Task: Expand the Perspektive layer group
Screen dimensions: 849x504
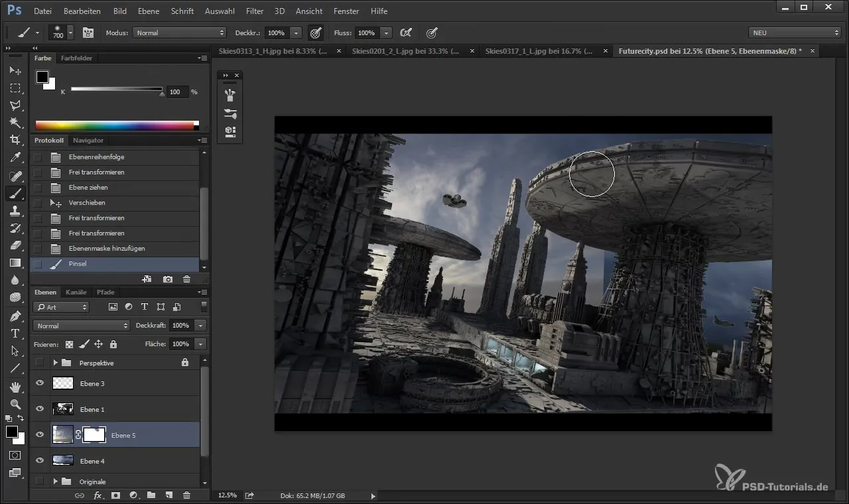Action: click(56, 363)
